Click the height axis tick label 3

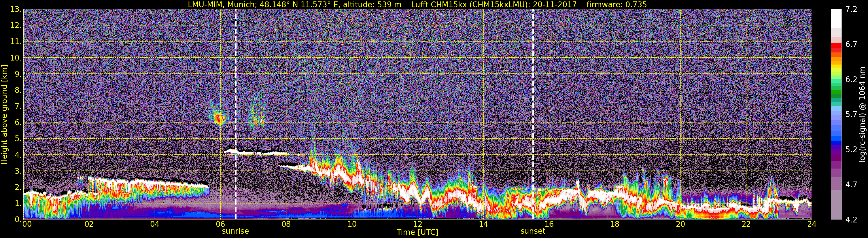(x=18, y=171)
